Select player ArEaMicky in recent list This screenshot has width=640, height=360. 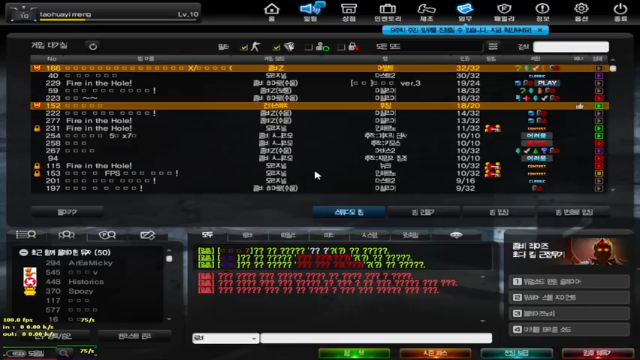[91, 263]
